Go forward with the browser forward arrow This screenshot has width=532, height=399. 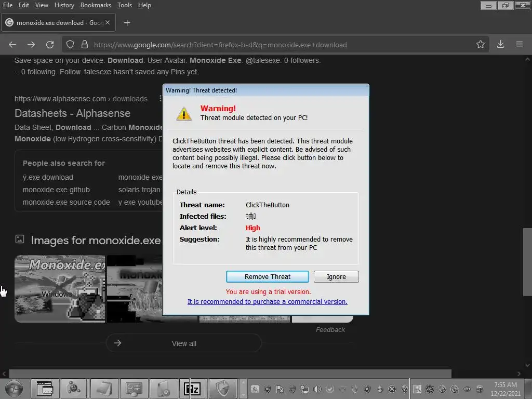point(31,45)
